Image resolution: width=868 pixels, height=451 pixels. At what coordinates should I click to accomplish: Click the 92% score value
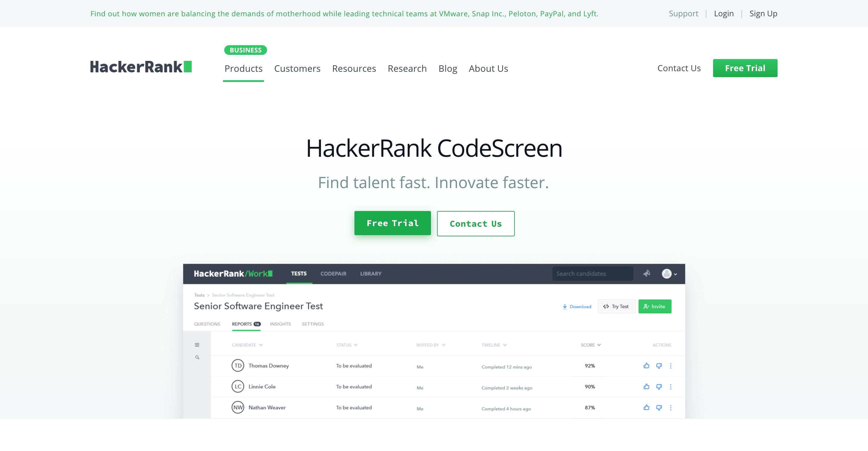coord(590,366)
